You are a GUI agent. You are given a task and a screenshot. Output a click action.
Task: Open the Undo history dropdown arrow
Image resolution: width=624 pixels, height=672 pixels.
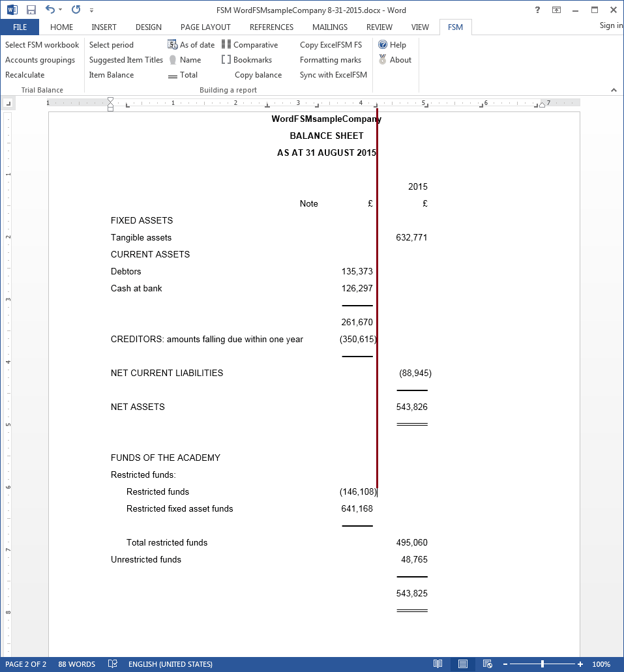coord(60,9)
